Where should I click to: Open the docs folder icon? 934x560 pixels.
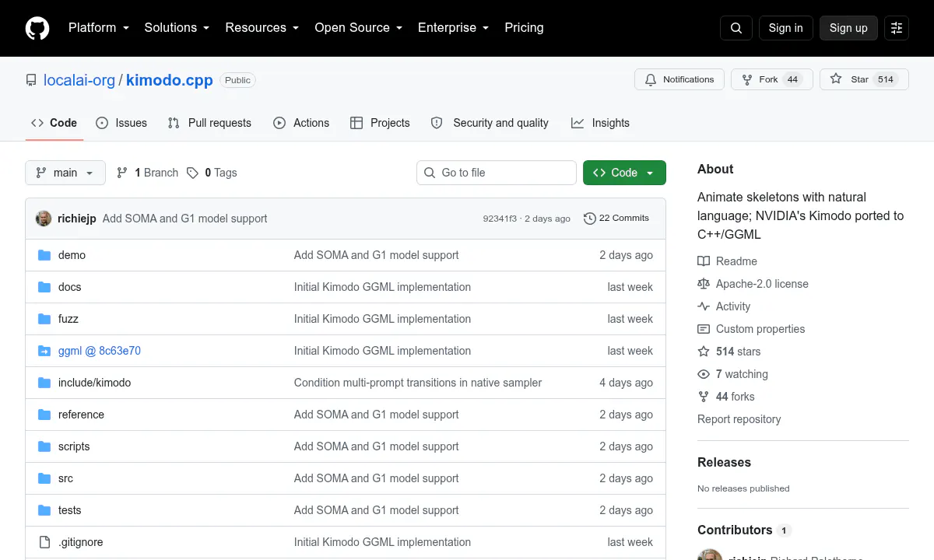(x=44, y=287)
